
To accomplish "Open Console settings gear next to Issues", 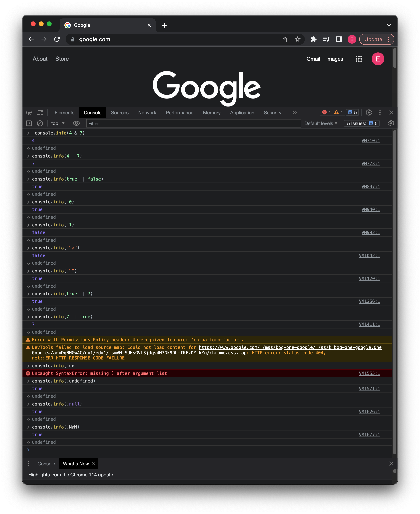I will pos(391,123).
